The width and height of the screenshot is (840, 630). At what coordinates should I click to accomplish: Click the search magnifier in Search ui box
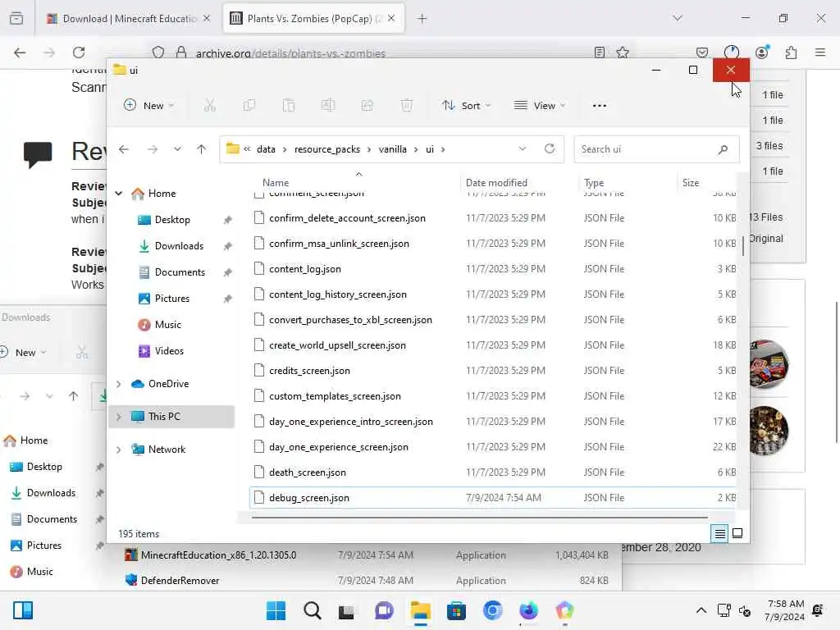coord(724,149)
